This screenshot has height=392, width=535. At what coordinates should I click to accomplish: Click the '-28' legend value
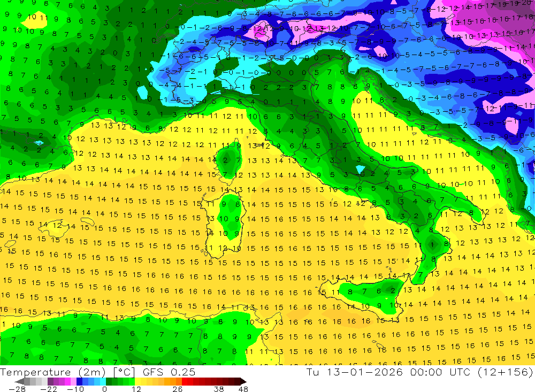click(17, 389)
